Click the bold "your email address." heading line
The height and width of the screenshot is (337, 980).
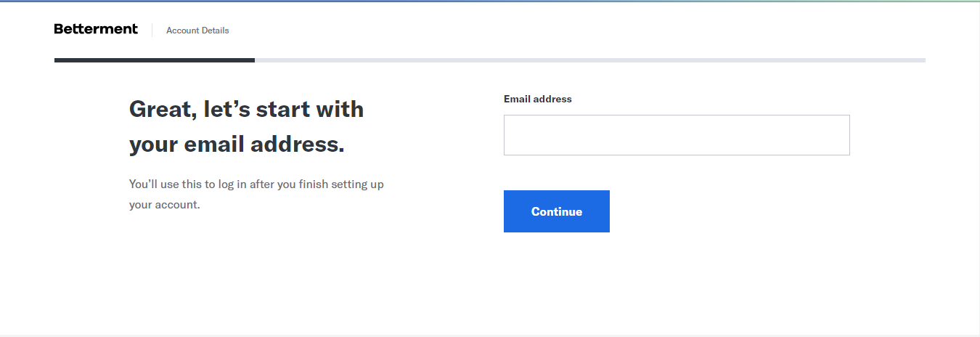pyautogui.click(x=237, y=145)
